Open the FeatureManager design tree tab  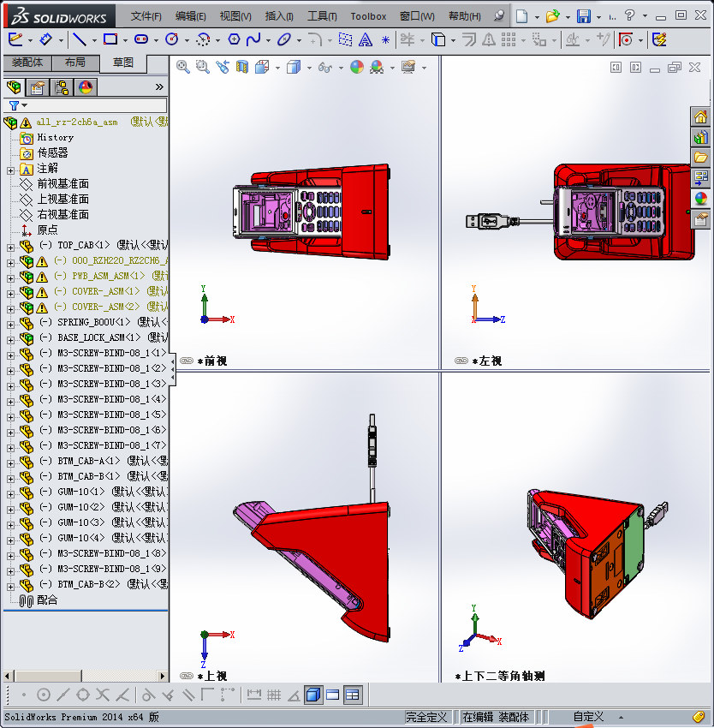(14, 87)
